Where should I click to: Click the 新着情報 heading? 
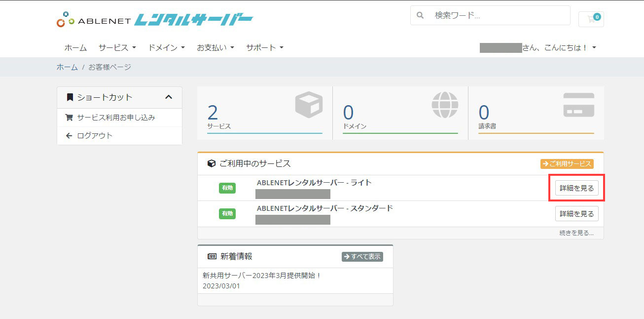click(236, 256)
